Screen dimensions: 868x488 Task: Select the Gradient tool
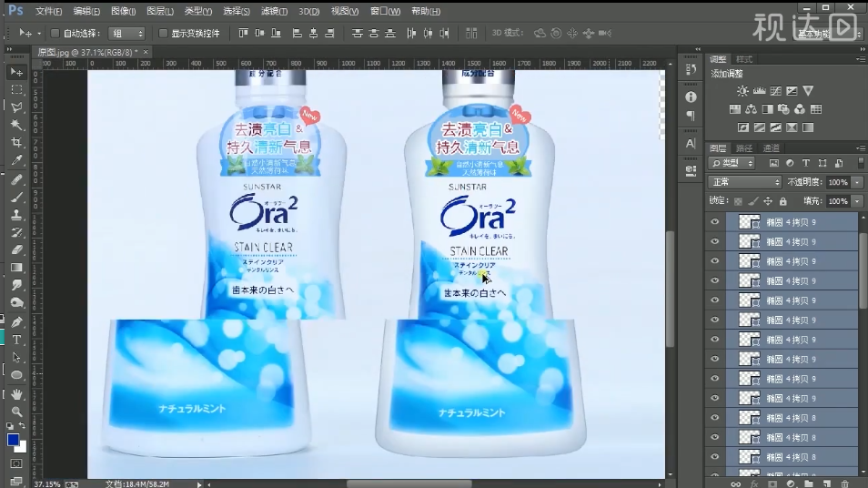pos(16,268)
